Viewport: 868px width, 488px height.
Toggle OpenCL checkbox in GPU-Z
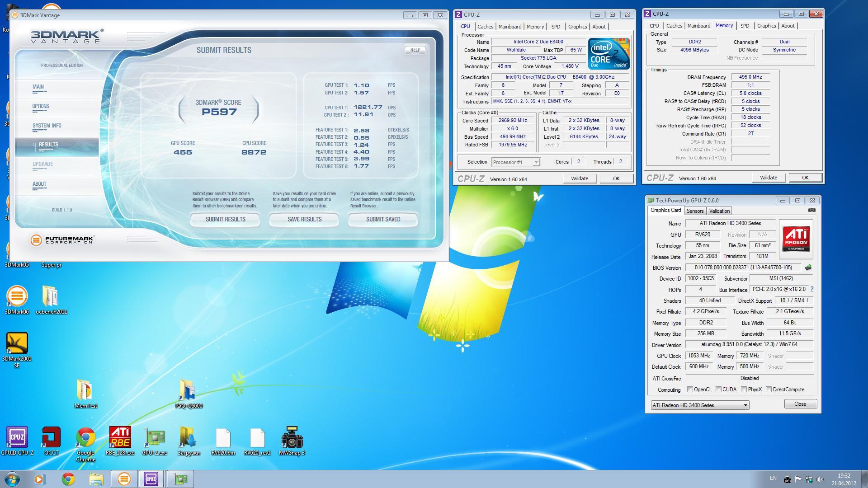tap(690, 389)
